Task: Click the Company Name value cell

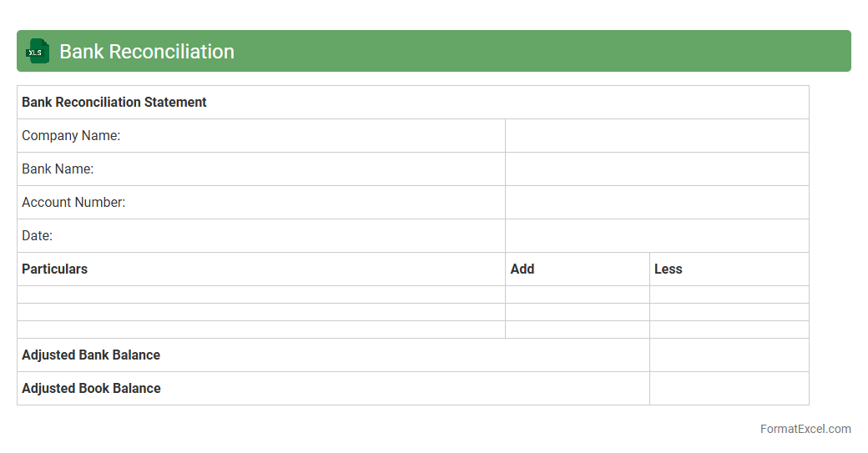Action: click(x=657, y=136)
